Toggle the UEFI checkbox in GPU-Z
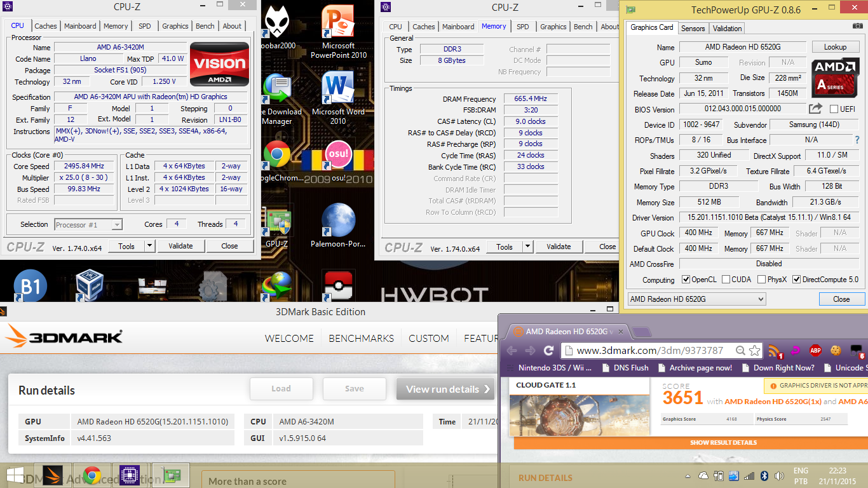The image size is (868, 488). pos(834,109)
